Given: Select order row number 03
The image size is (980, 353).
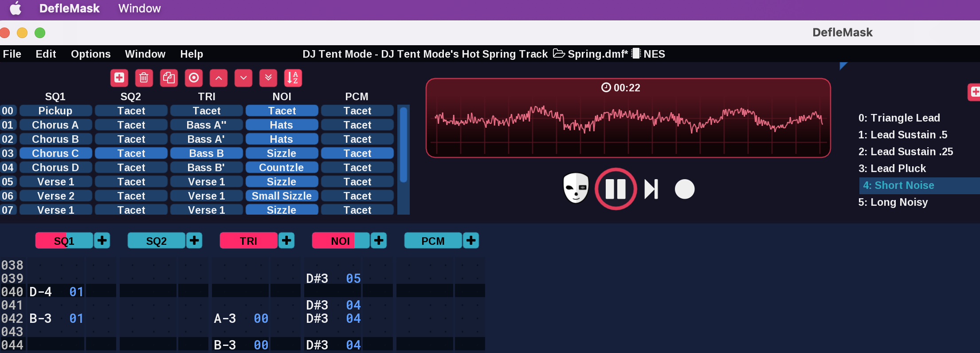Looking at the screenshot, I should pyautogui.click(x=8, y=153).
